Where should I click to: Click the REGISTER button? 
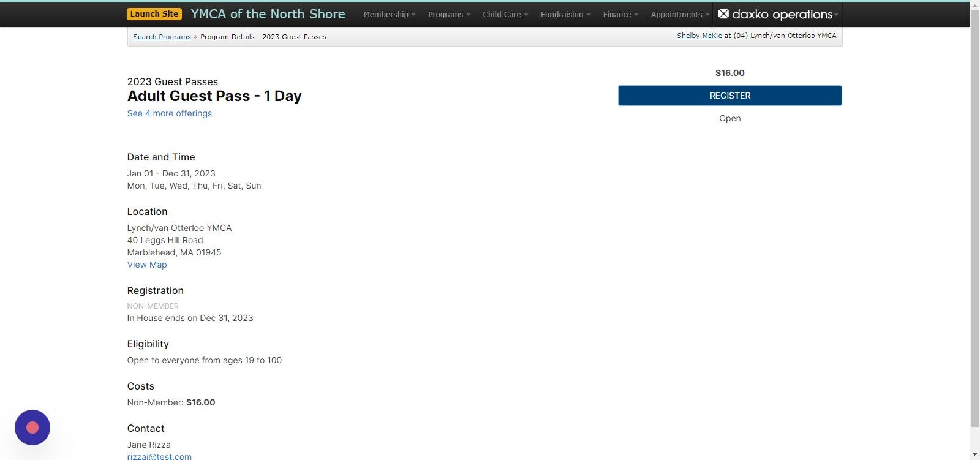(x=729, y=96)
